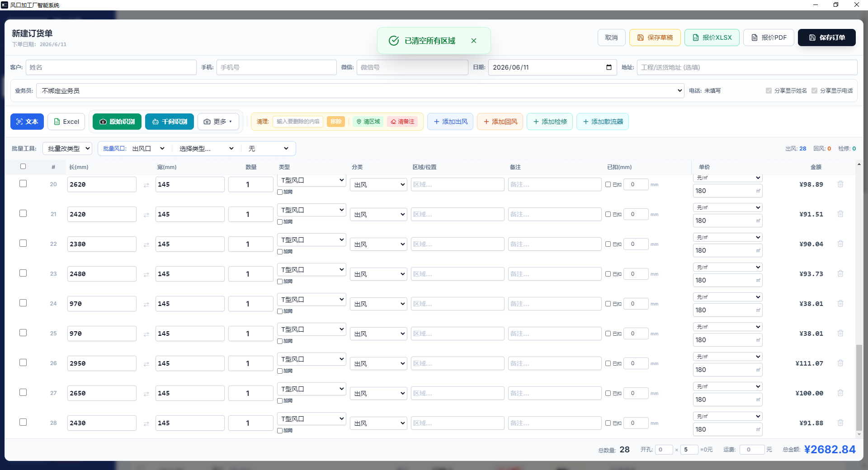
Task: Delete row 24 with the trash icon
Action: [x=840, y=303]
